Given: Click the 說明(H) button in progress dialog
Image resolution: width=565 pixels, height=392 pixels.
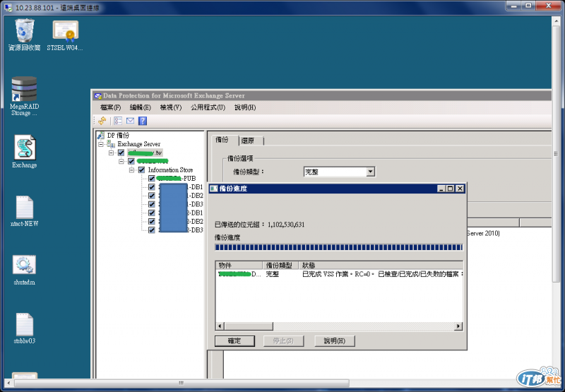Looking at the screenshot, I should click(x=334, y=341).
